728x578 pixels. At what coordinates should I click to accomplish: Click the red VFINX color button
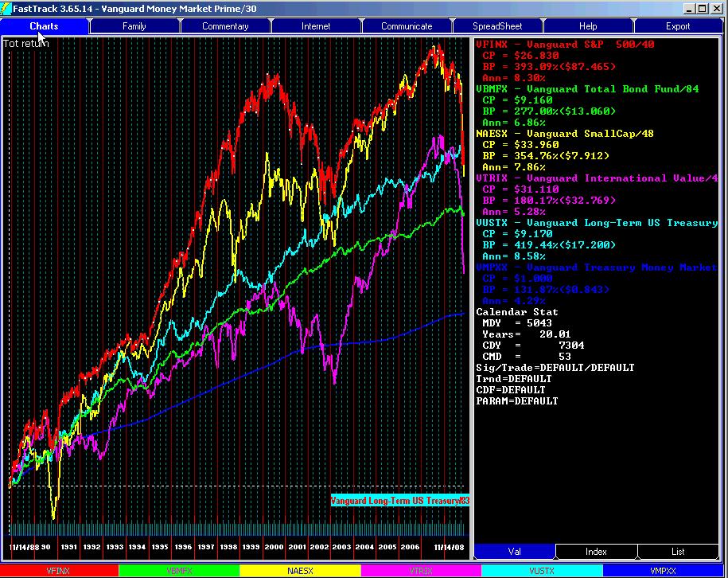click(59, 571)
